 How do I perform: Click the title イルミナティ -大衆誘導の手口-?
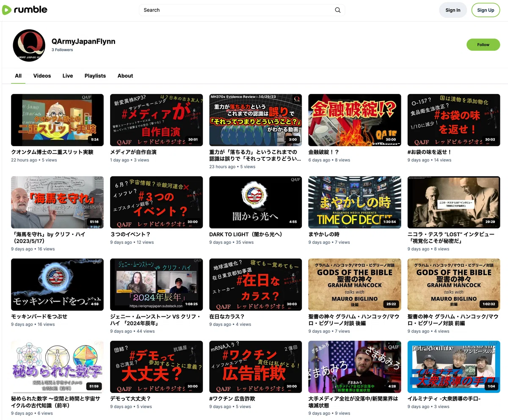point(444,398)
